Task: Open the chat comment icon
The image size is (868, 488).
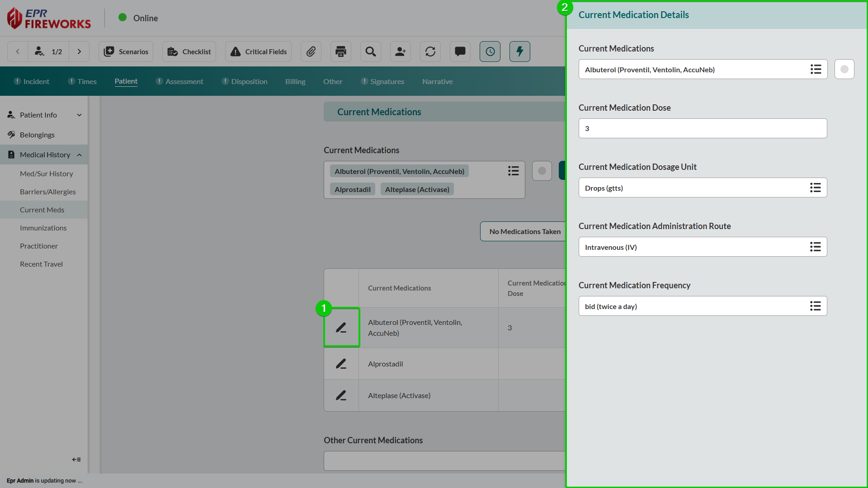Action: point(460,52)
